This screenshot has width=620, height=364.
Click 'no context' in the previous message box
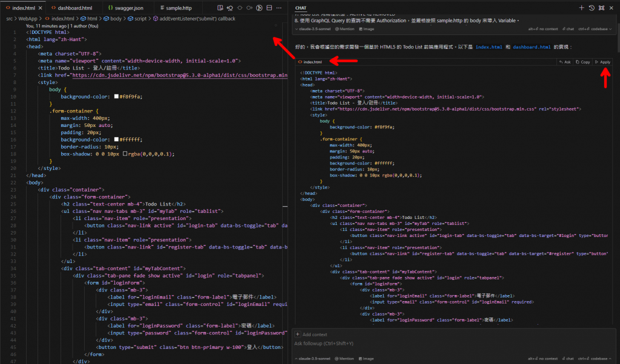click(x=543, y=29)
